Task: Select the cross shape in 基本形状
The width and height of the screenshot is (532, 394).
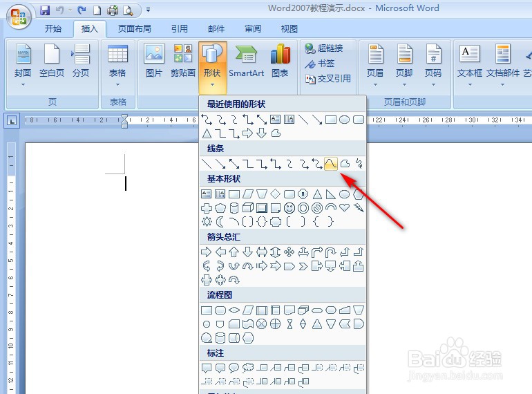Action: pyautogui.click(x=207, y=207)
